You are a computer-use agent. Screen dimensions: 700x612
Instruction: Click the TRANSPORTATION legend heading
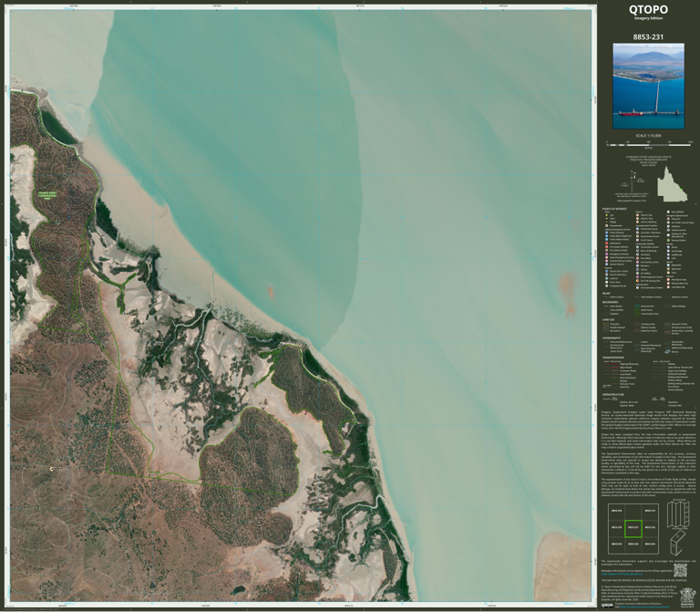(x=613, y=358)
